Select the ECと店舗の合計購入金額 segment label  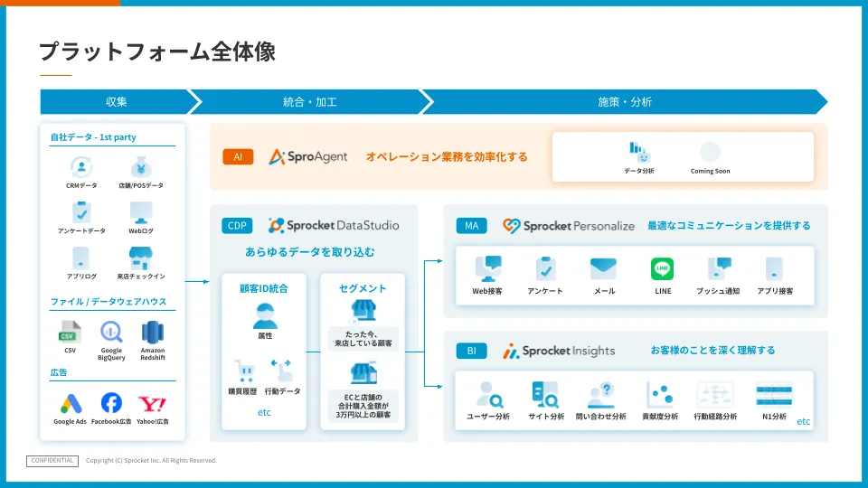coord(363,406)
